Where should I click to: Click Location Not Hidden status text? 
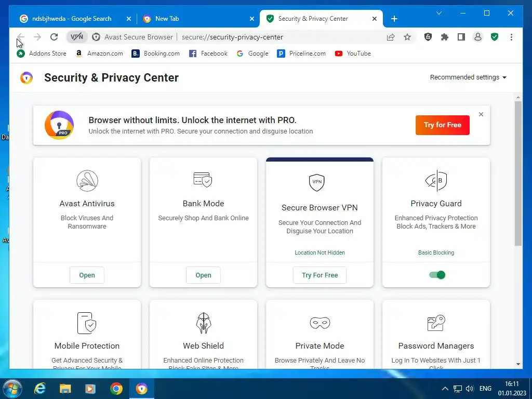pos(320,253)
